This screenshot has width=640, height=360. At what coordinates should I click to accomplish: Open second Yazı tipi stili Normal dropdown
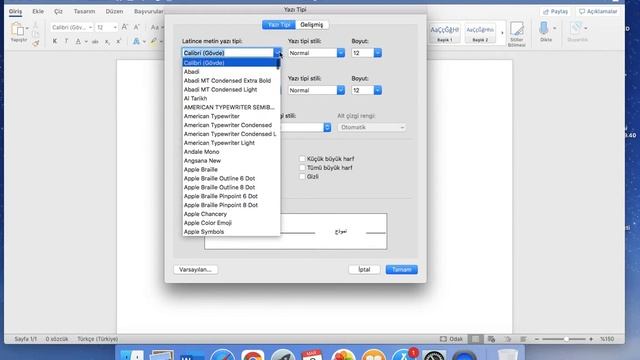coord(340,90)
